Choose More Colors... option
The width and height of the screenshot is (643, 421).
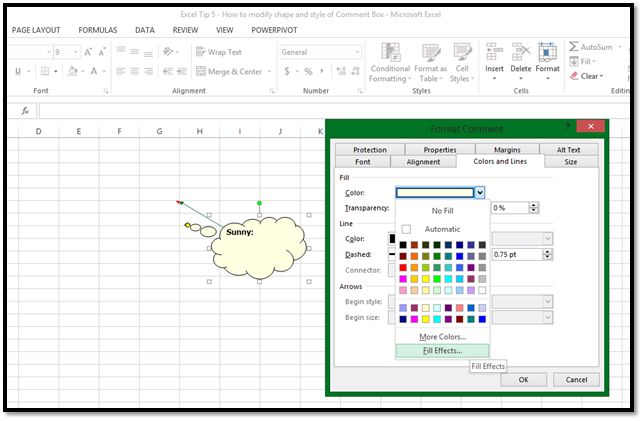pyautogui.click(x=442, y=337)
